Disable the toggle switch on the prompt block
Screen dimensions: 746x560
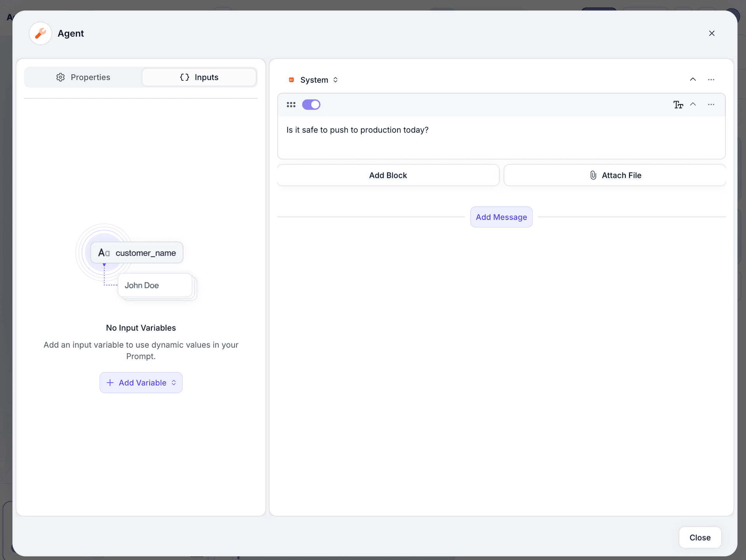point(311,105)
